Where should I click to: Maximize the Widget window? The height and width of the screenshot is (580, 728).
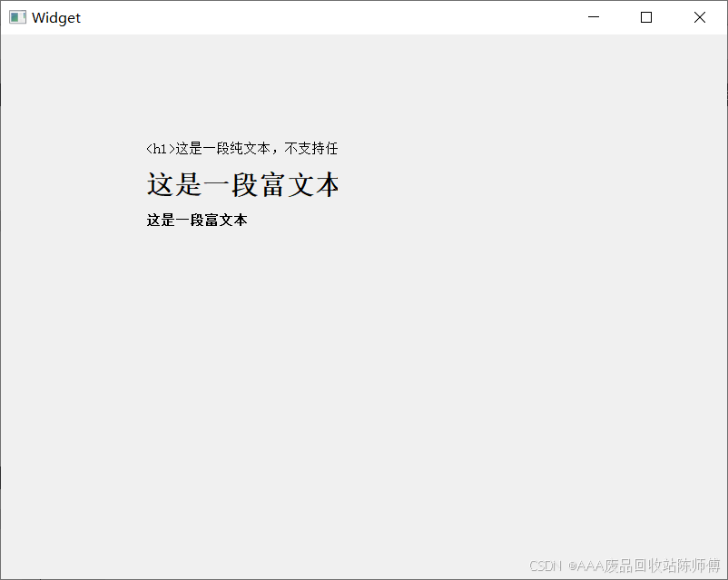click(x=646, y=17)
